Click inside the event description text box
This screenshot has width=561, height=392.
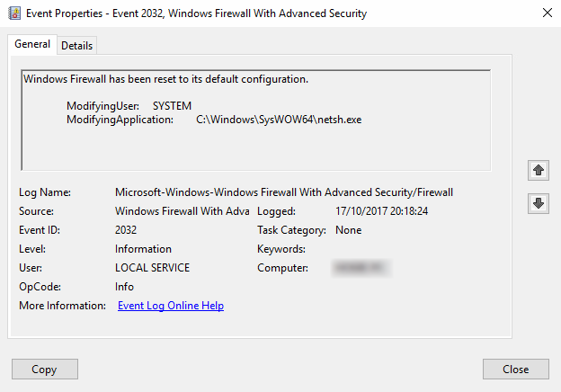(x=256, y=120)
